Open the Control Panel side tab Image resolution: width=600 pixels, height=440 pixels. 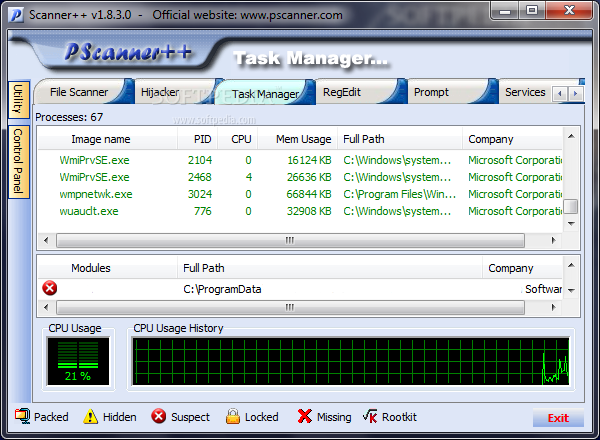click(x=19, y=161)
